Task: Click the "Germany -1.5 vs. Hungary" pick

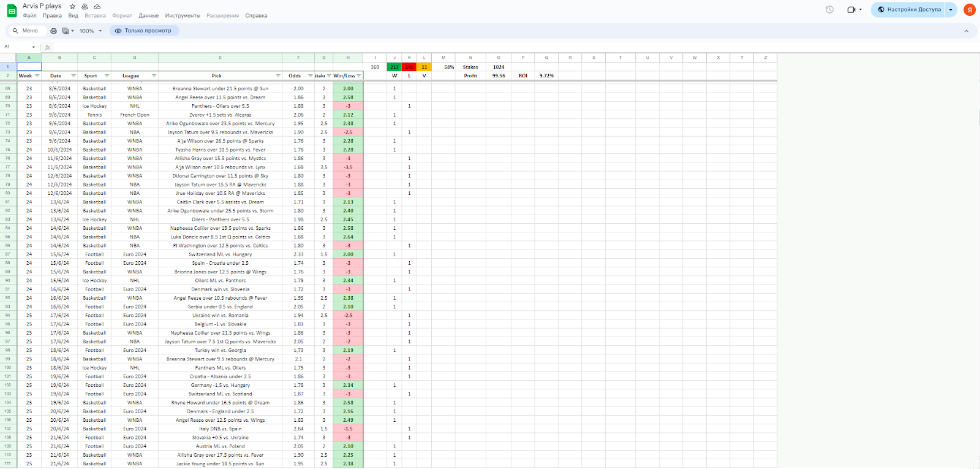Action: (x=220, y=386)
